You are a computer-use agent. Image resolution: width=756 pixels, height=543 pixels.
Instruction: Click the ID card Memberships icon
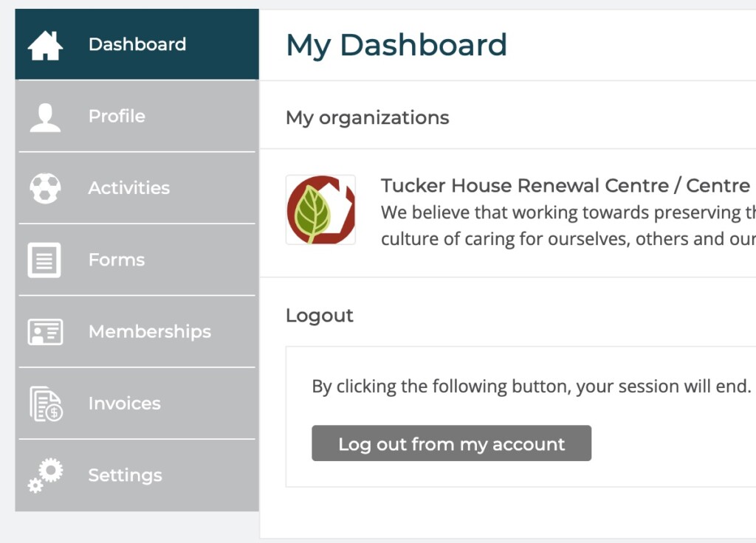coord(45,332)
